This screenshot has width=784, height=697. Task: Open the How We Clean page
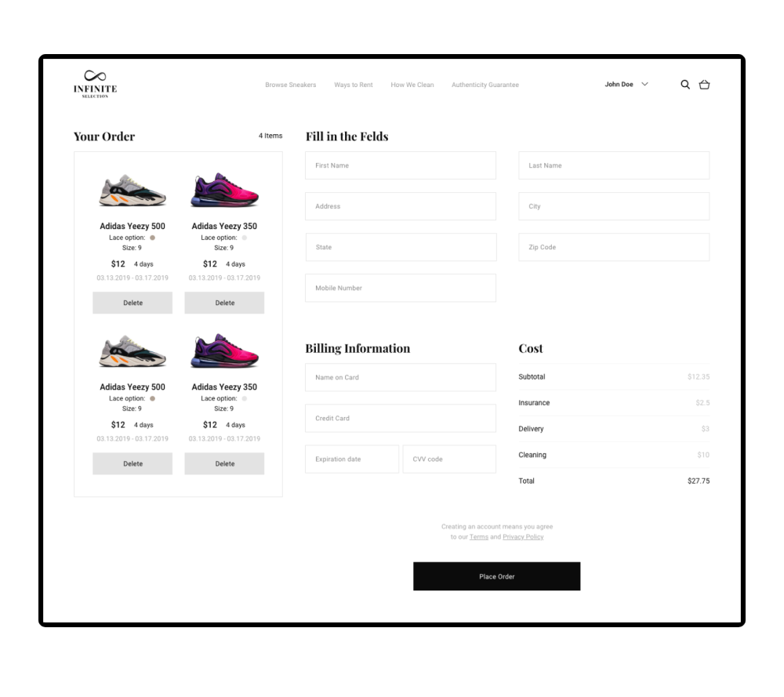[412, 85]
